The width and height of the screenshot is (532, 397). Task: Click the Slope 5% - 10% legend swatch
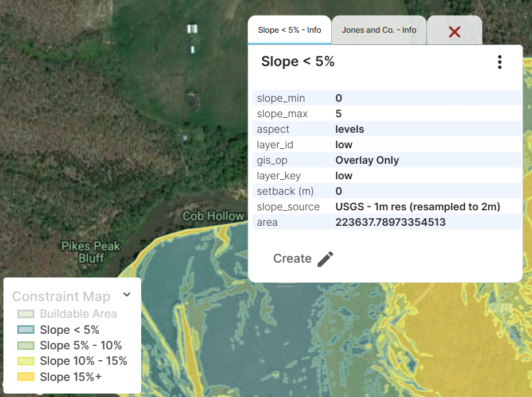click(x=25, y=345)
